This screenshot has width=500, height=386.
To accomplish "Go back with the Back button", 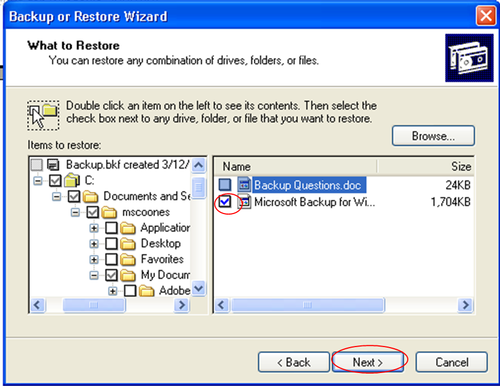I will tap(294, 362).
